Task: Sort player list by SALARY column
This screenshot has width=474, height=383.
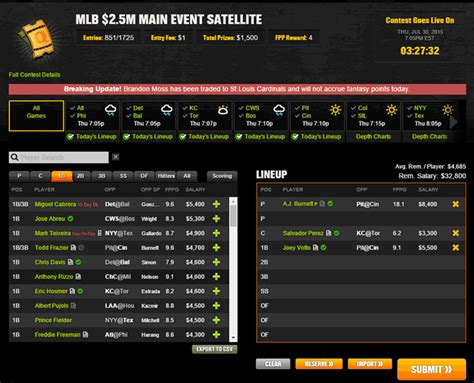Action: pos(195,190)
